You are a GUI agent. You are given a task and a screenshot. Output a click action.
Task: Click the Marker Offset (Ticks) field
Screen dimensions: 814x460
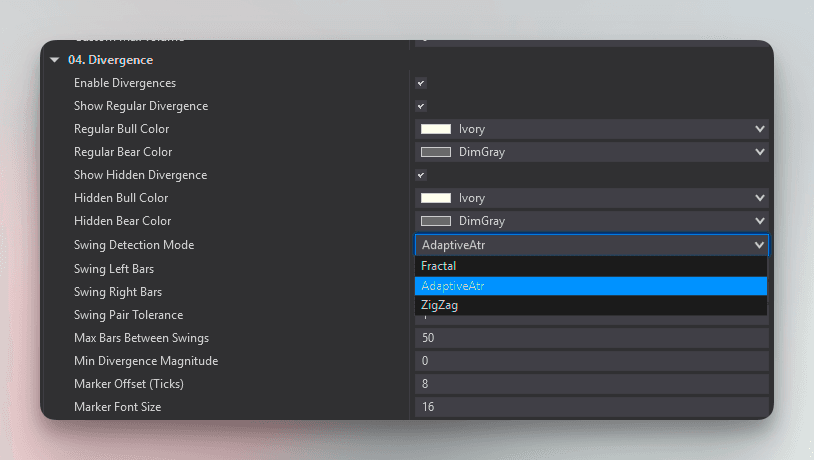click(x=590, y=384)
